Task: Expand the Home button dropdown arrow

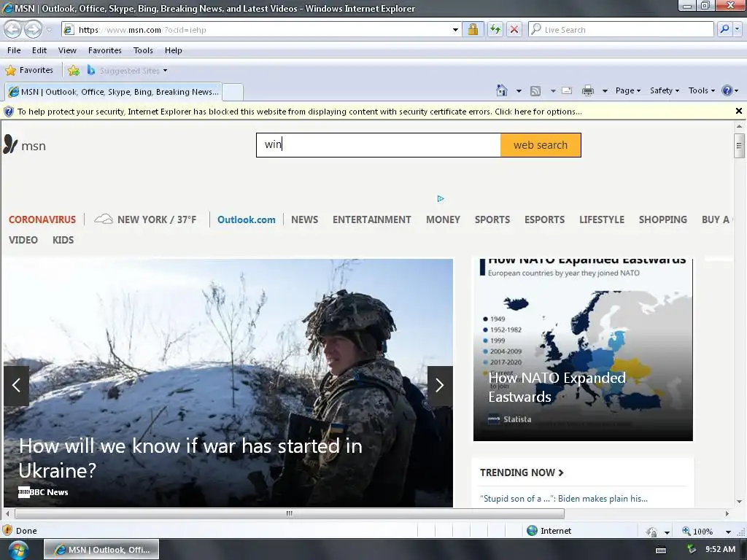Action: click(x=519, y=91)
